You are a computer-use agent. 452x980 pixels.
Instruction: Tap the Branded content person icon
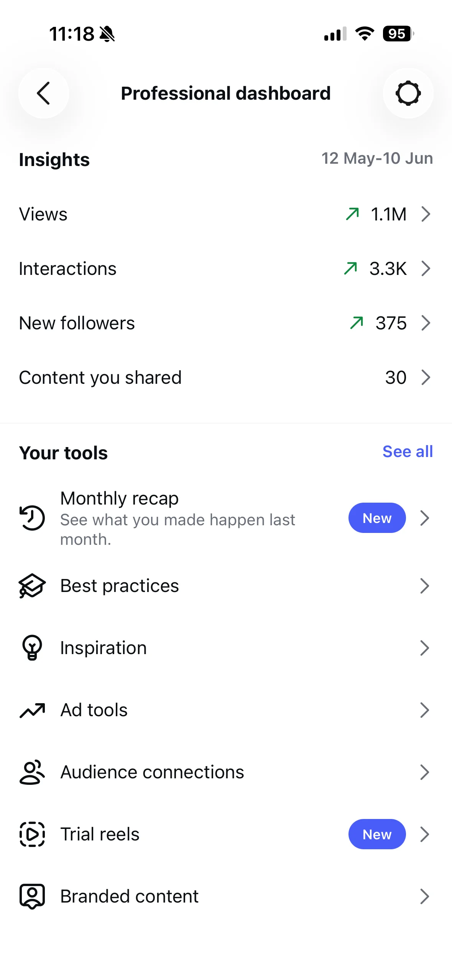coord(32,896)
